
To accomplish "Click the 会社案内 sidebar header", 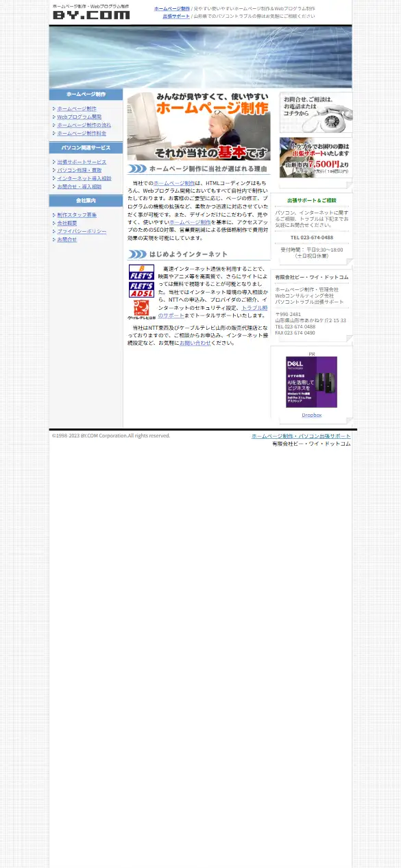I will click(86, 200).
